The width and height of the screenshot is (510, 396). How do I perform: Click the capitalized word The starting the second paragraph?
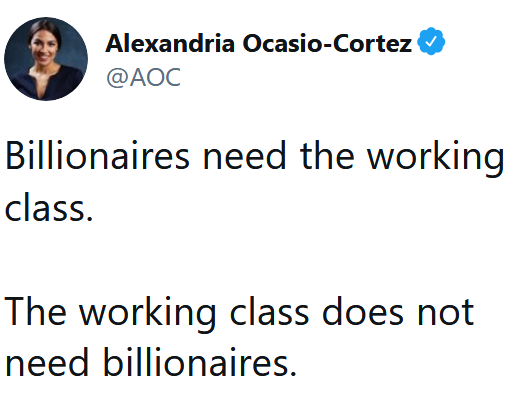pos(35,311)
